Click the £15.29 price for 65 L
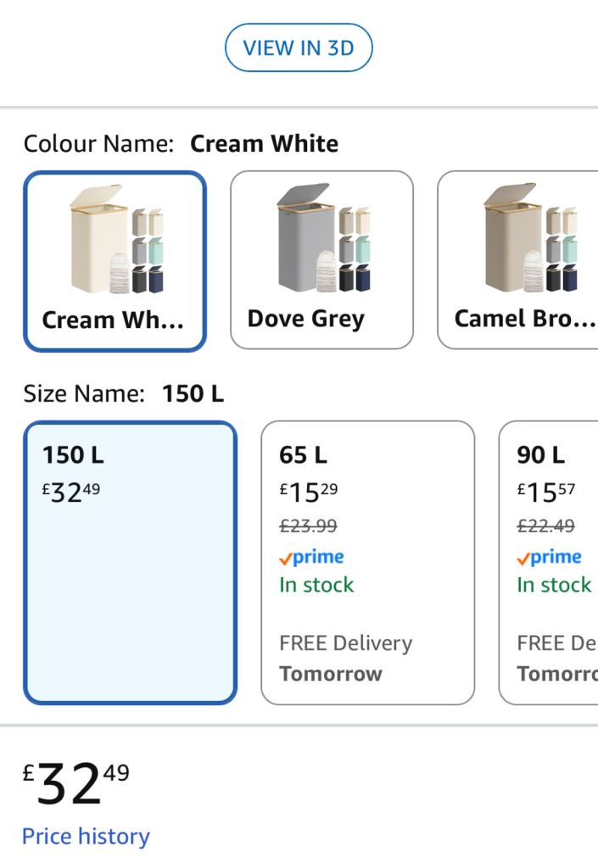598x868 pixels. 309,491
